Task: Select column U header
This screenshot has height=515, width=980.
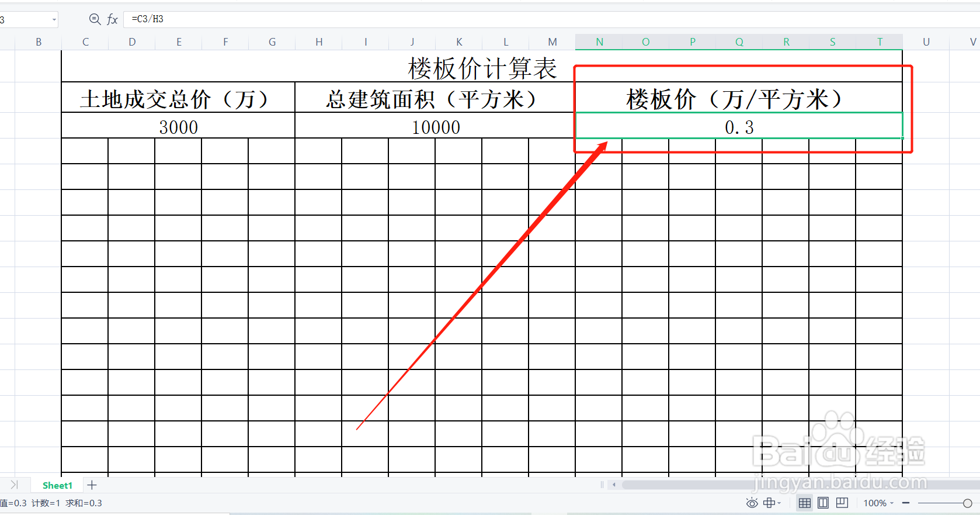Action: (x=926, y=42)
